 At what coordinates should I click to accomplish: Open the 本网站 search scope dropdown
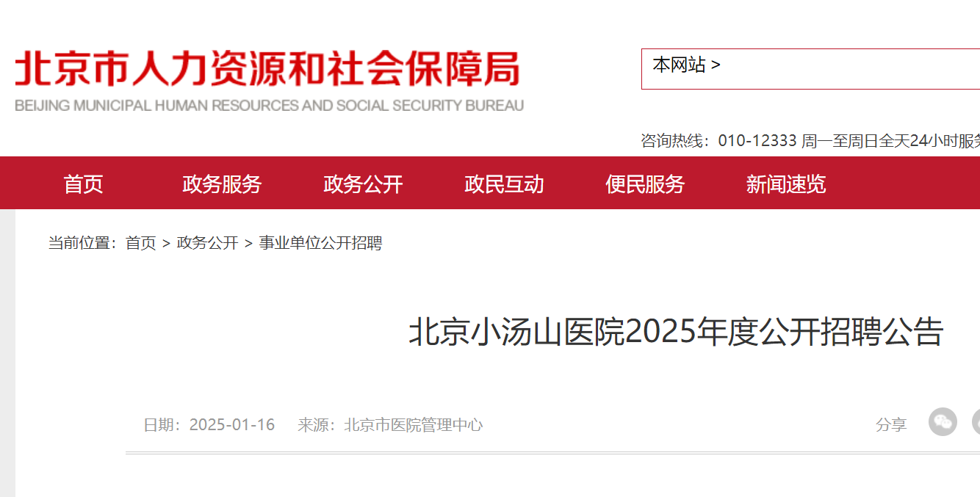coord(686,65)
